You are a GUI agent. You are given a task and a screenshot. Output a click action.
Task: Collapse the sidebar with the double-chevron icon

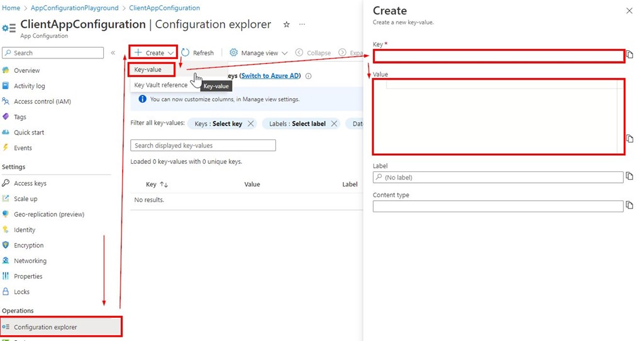113,53
